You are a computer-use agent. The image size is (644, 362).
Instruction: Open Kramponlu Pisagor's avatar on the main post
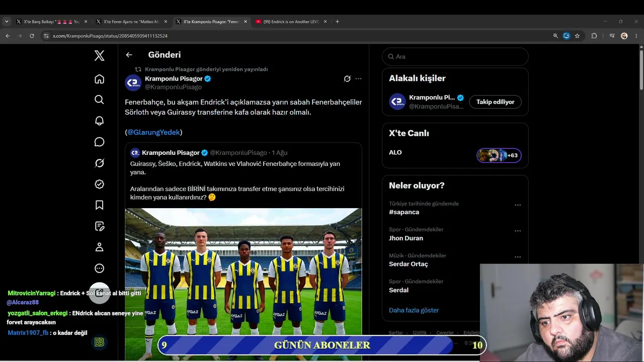pyautogui.click(x=133, y=83)
